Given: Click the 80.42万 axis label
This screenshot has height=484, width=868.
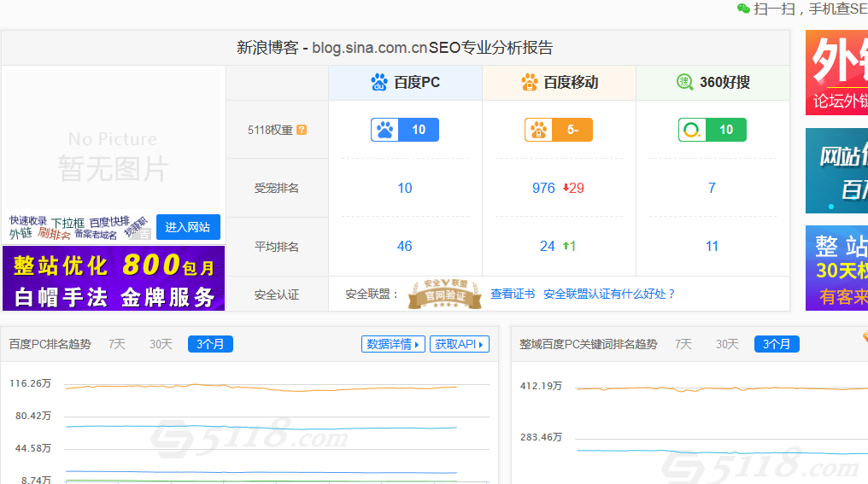Looking at the screenshot, I should [x=33, y=416].
